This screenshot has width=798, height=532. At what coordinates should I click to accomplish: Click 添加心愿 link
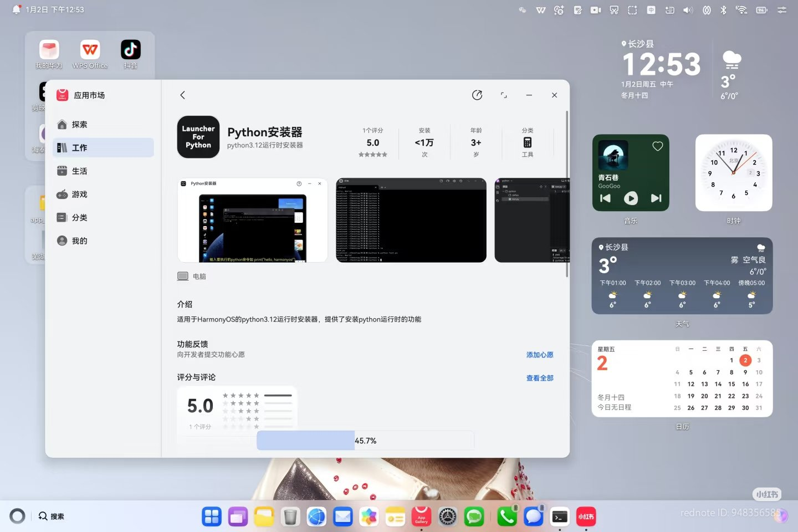[539, 355]
